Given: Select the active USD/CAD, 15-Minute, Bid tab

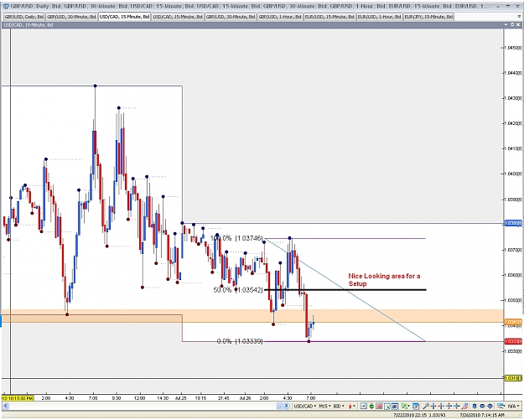Looking at the screenshot, I should tap(124, 17).
